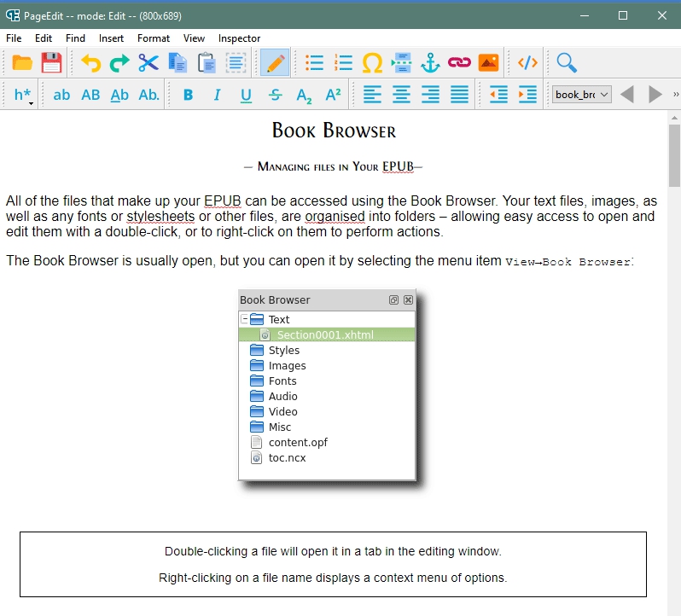Toggle strikethrough formatting
This screenshot has height=616, width=681.
click(275, 95)
